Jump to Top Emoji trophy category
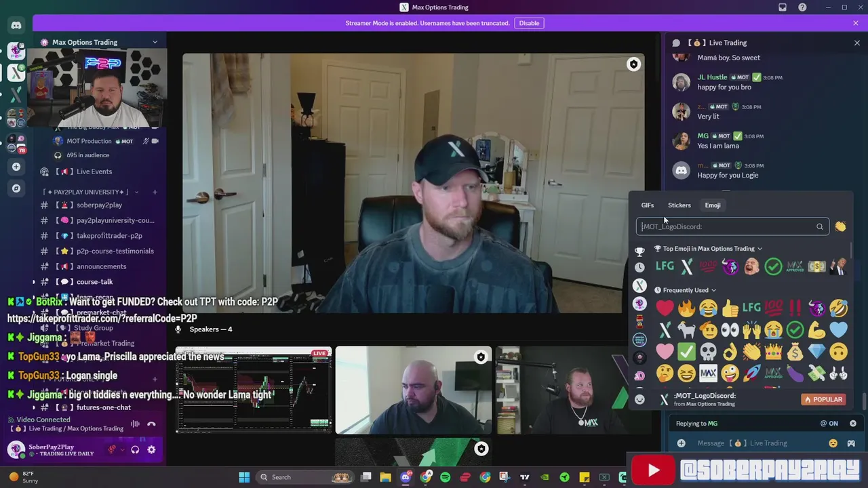The height and width of the screenshot is (488, 868). click(x=639, y=251)
